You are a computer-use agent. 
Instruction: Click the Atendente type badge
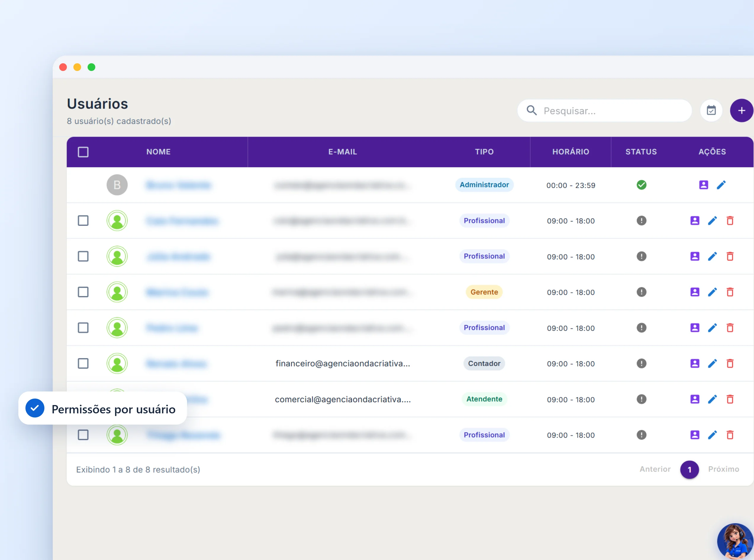[x=484, y=399]
